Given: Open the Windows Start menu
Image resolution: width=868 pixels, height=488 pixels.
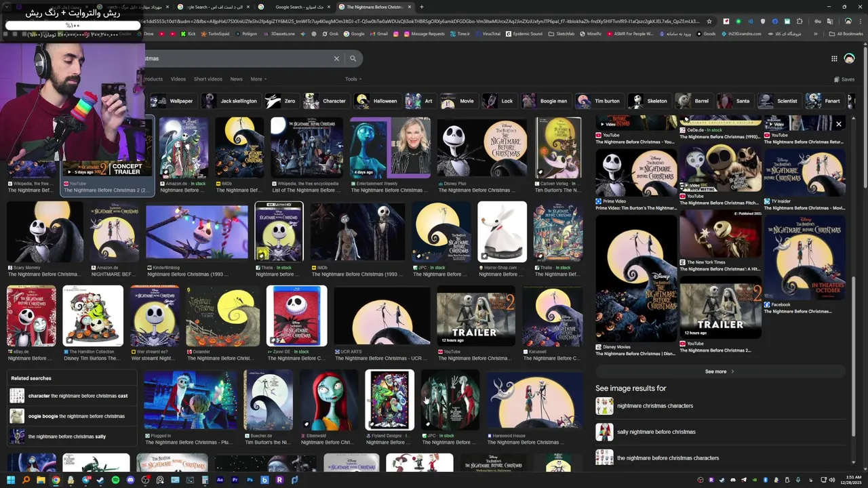Looking at the screenshot, I should 10,480.
